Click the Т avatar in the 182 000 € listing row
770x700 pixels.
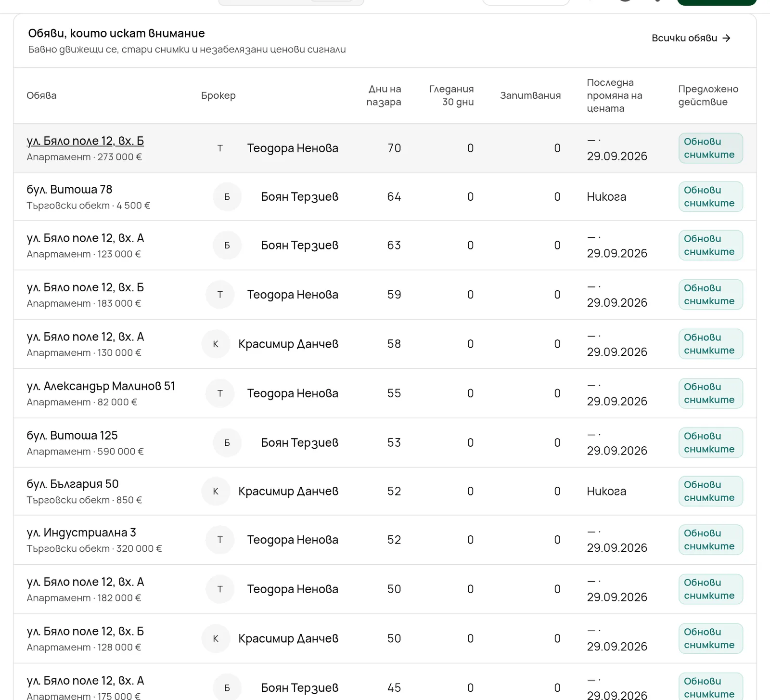pyautogui.click(x=220, y=589)
